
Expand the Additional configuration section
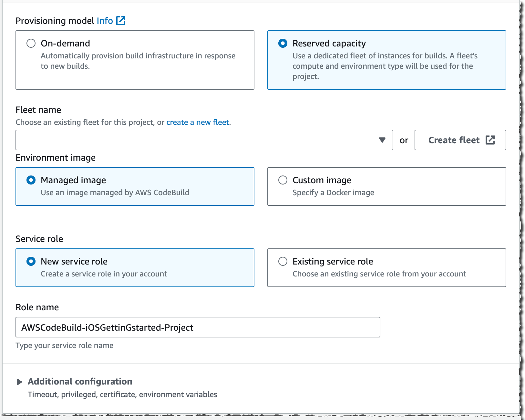[80, 381]
